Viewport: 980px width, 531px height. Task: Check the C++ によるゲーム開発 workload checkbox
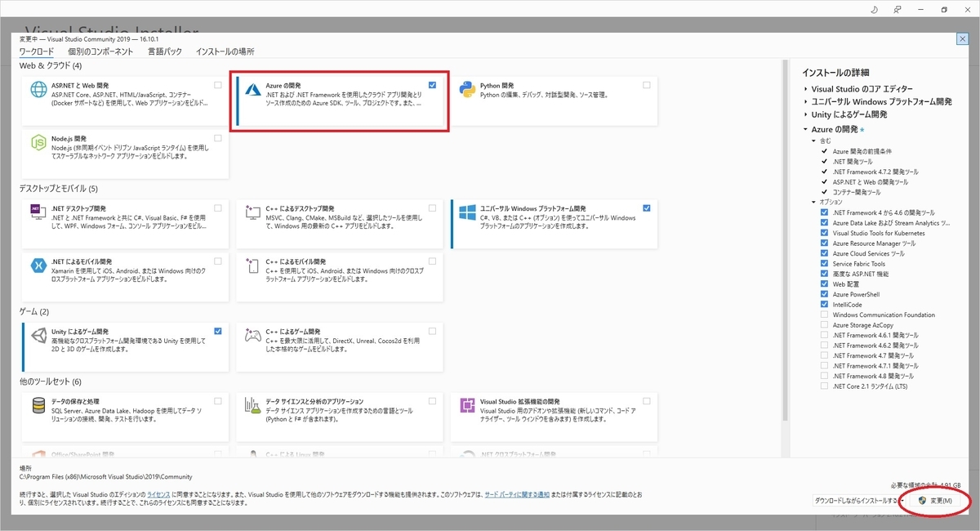click(x=432, y=331)
